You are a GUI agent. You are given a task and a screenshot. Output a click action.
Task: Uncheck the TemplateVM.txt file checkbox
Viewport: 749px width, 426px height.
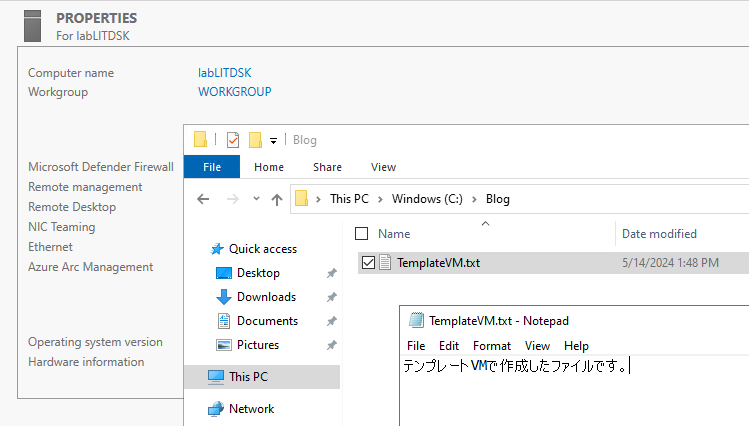[x=368, y=263]
